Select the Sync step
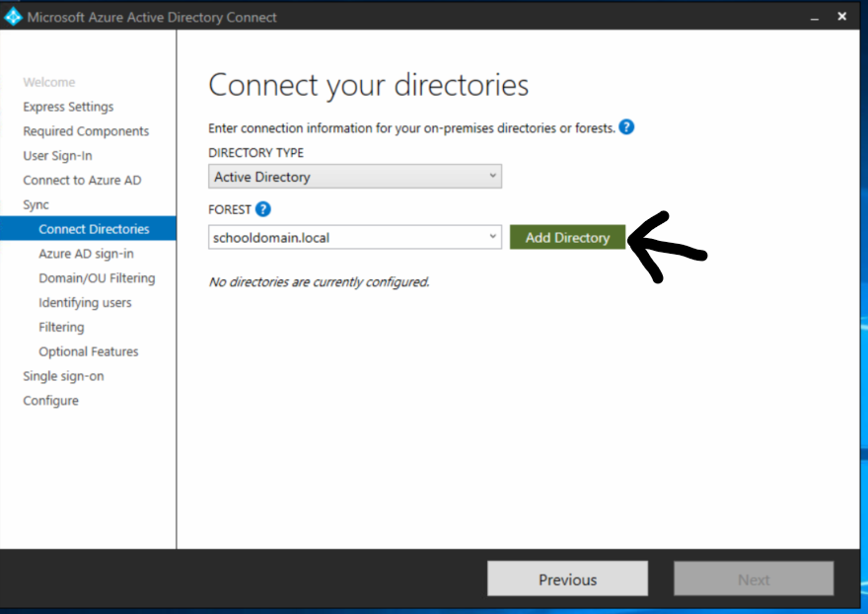Screen dimensions: 868x614 click(36, 204)
